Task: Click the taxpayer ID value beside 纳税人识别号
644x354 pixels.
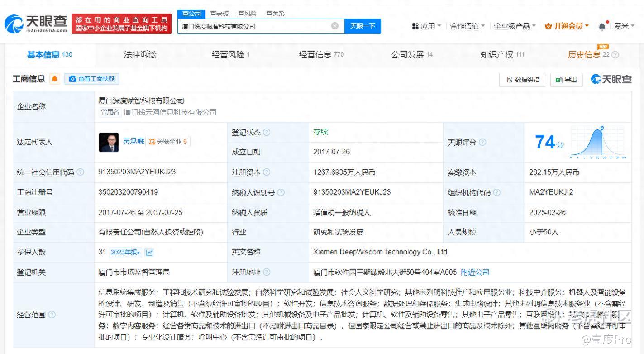Action: (352, 192)
